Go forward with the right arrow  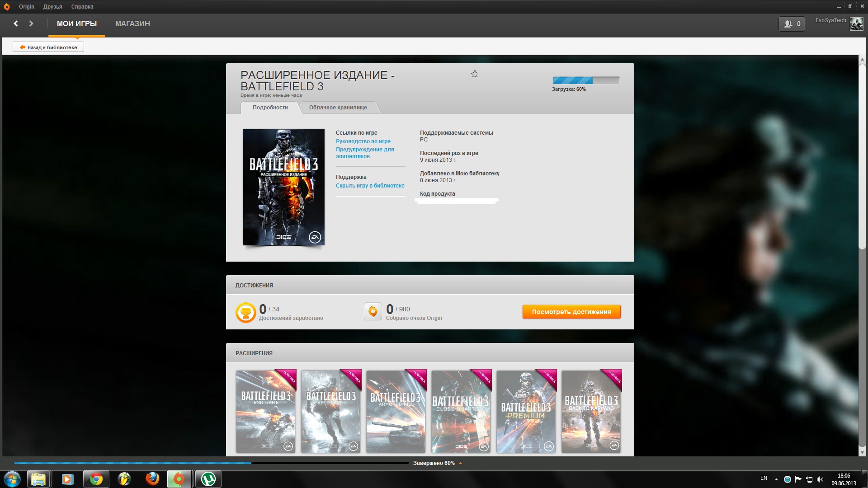[31, 23]
